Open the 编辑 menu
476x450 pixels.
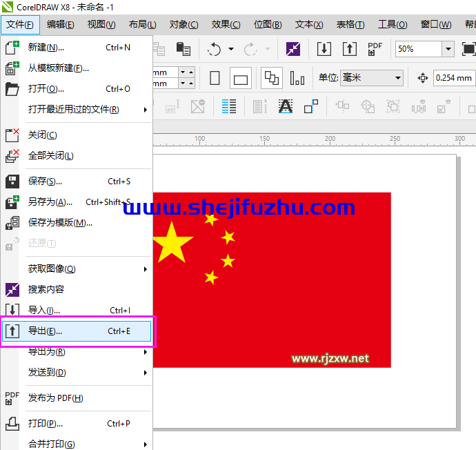(61, 25)
